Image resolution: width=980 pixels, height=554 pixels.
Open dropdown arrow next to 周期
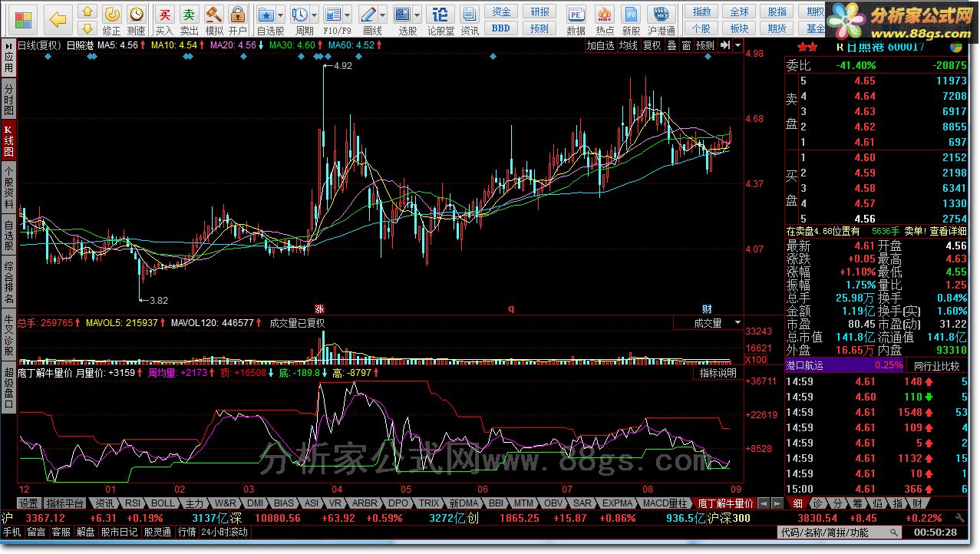[315, 15]
